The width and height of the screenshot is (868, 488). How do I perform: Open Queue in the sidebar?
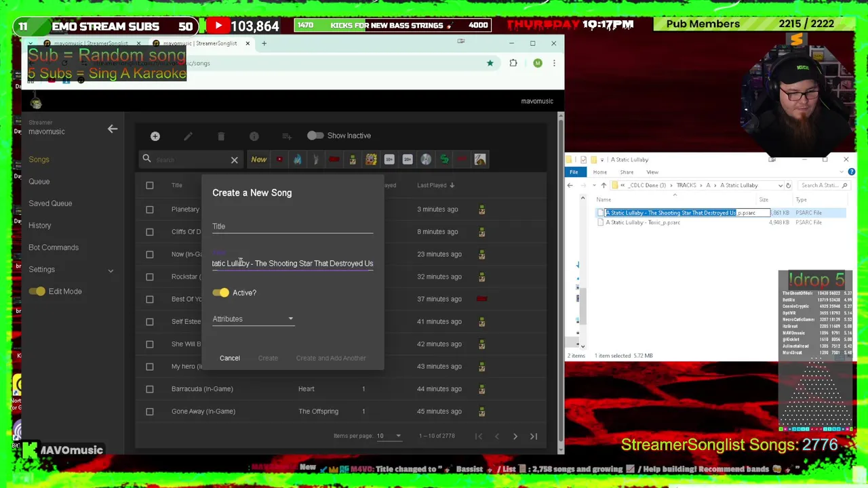(x=39, y=182)
